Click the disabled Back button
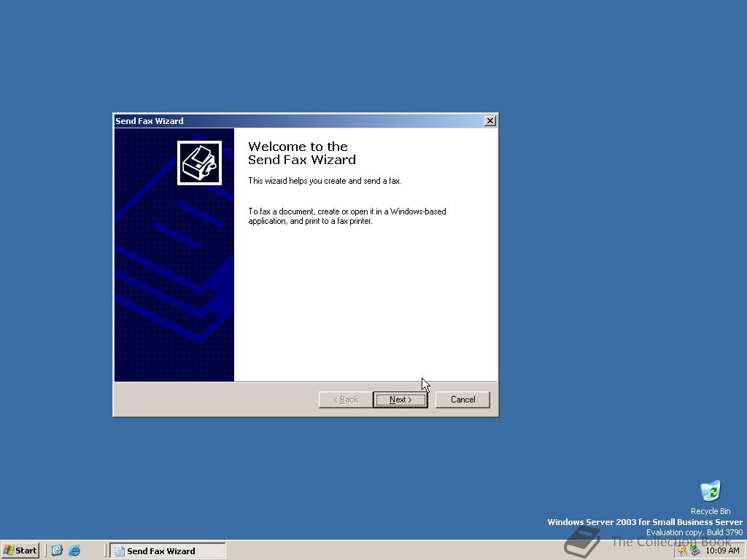This screenshot has height=560, width=747. [x=345, y=400]
